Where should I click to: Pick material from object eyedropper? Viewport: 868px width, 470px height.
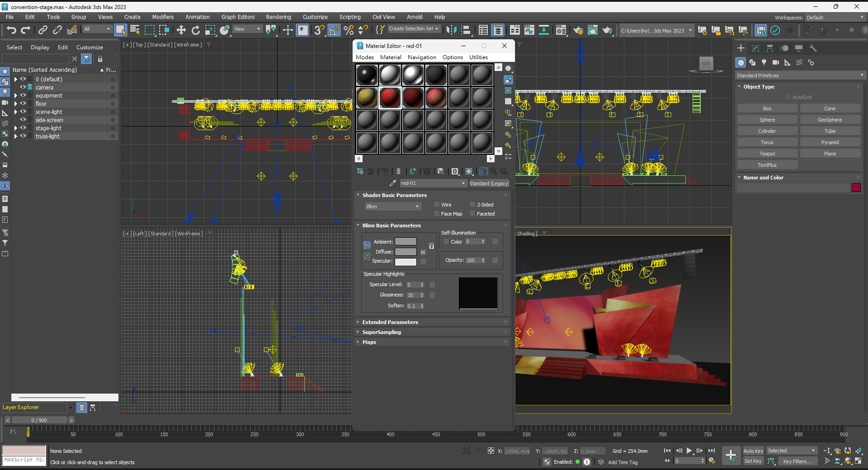tap(392, 183)
